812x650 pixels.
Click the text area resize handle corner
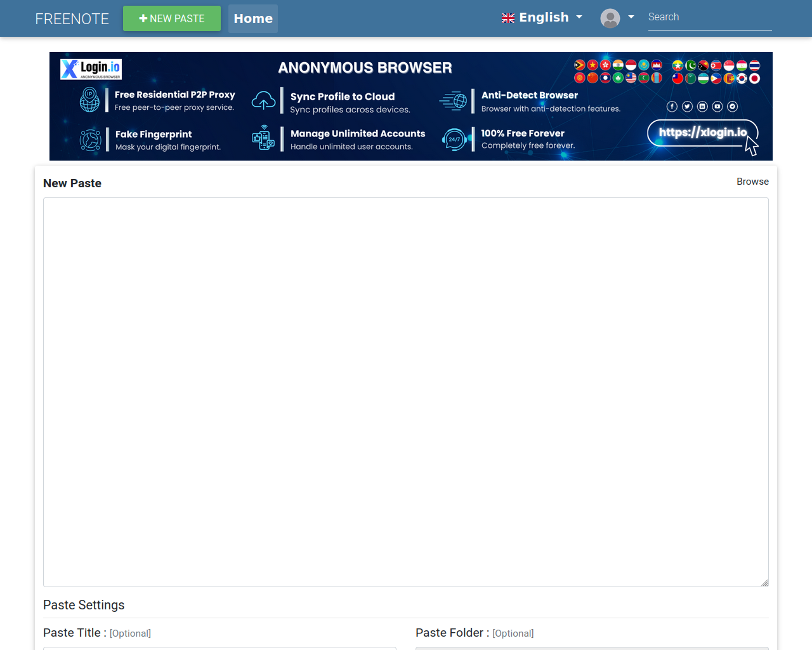tap(764, 583)
